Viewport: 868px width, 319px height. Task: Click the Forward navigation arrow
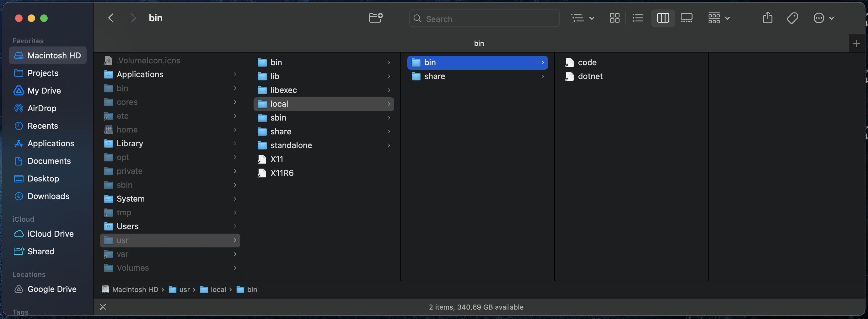point(133,18)
